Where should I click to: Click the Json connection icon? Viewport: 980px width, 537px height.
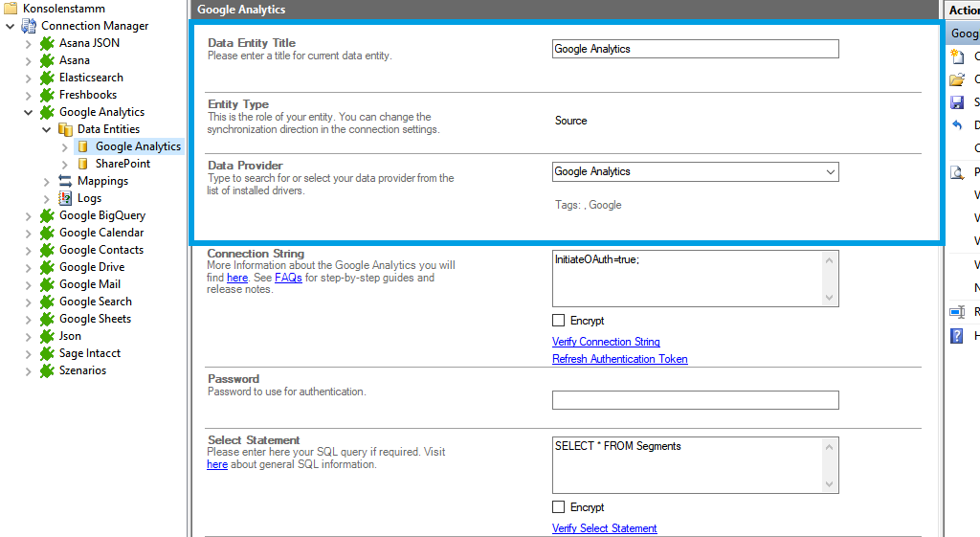click(x=47, y=336)
